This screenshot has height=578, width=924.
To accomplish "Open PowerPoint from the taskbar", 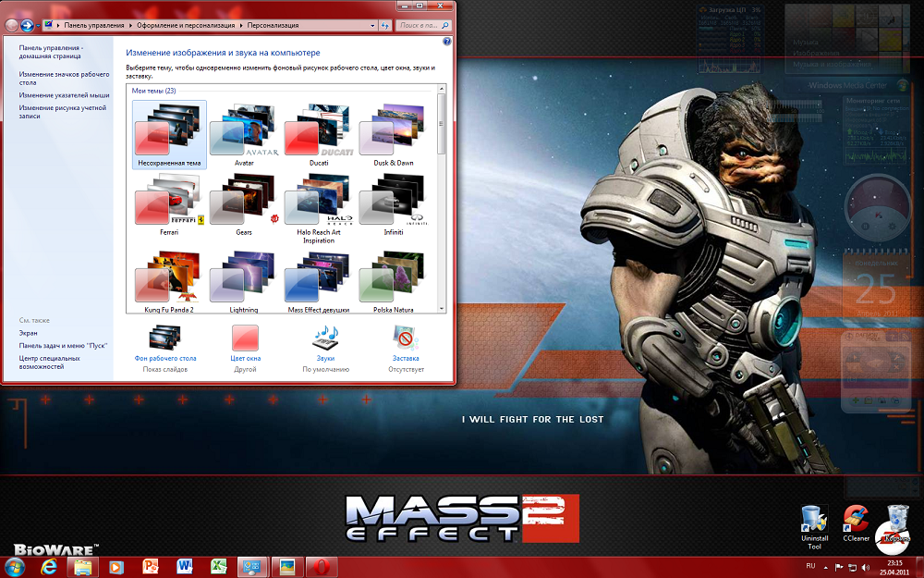I will (x=151, y=568).
